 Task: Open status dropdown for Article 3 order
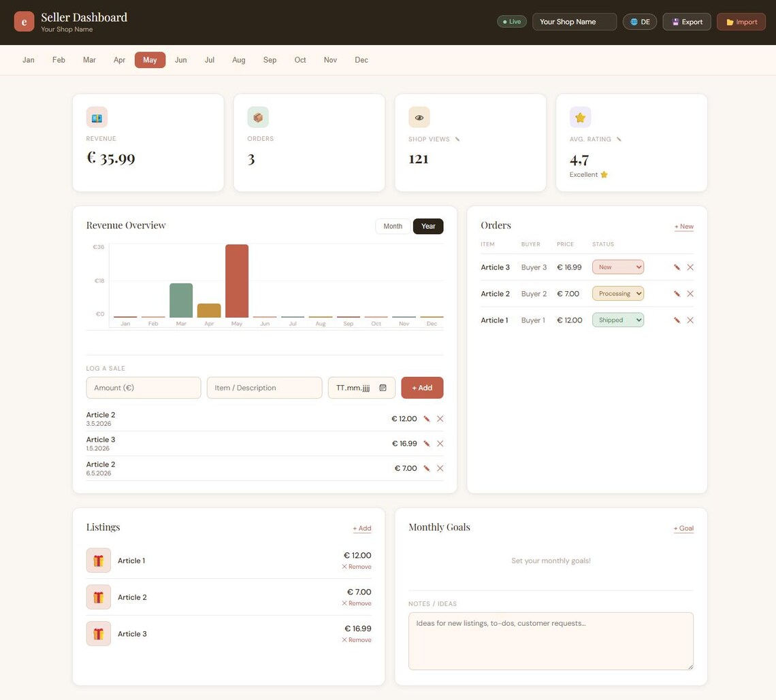point(618,267)
